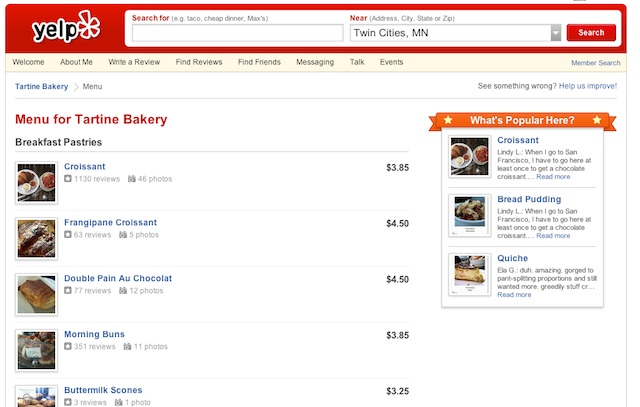Click the Member Search link

click(596, 63)
